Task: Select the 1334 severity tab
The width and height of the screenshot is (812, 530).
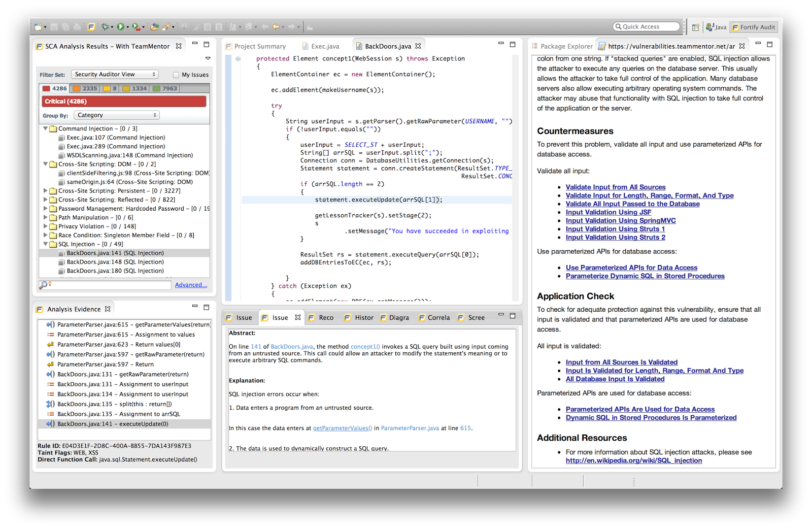Action: point(134,88)
